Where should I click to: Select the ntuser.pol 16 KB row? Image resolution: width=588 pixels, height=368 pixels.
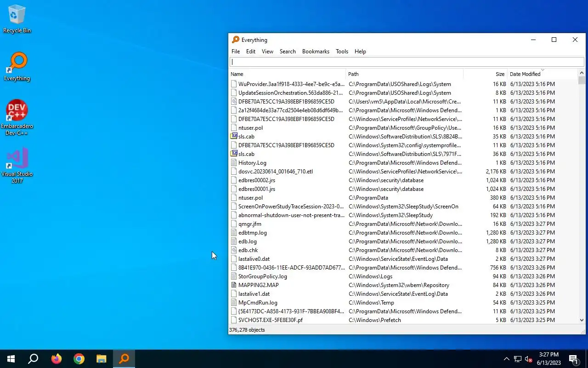click(x=403, y=128)
